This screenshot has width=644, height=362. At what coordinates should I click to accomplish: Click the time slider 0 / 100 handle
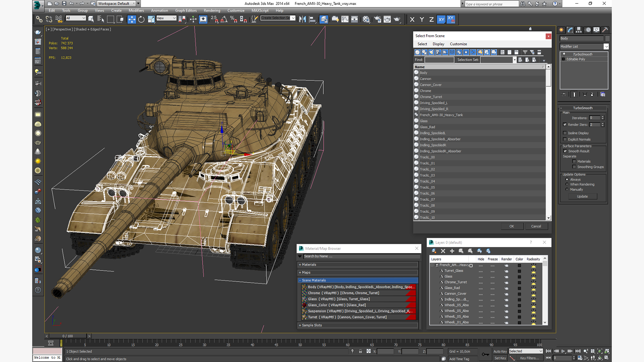coord(67,336)
